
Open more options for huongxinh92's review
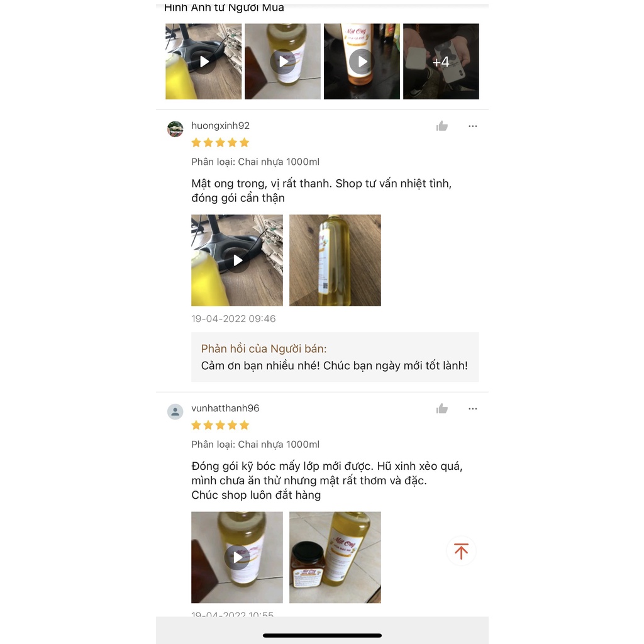[473, 126]
